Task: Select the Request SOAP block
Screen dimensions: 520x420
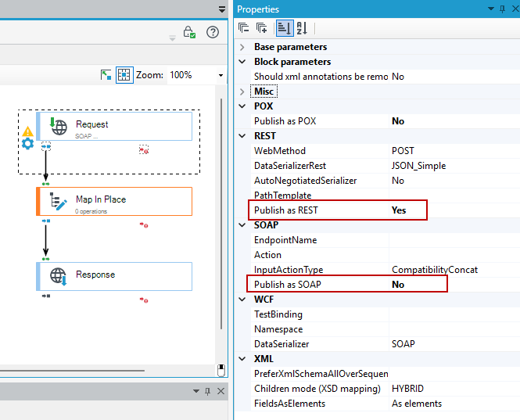Action: point(114,127)
